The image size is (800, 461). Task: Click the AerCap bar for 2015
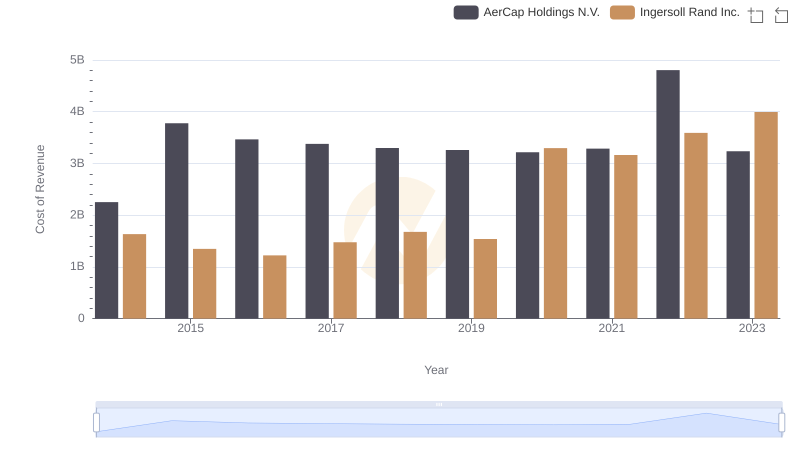177,221
